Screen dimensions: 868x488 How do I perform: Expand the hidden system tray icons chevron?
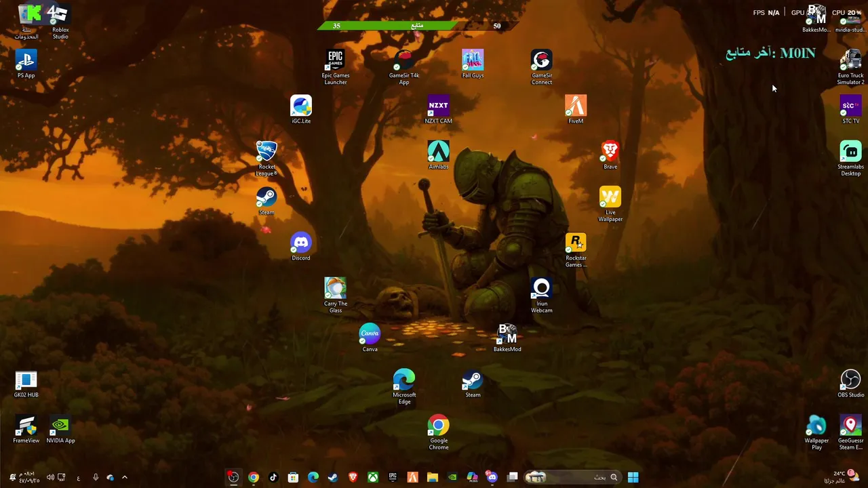pyautogui.click(x=125, y=477)
